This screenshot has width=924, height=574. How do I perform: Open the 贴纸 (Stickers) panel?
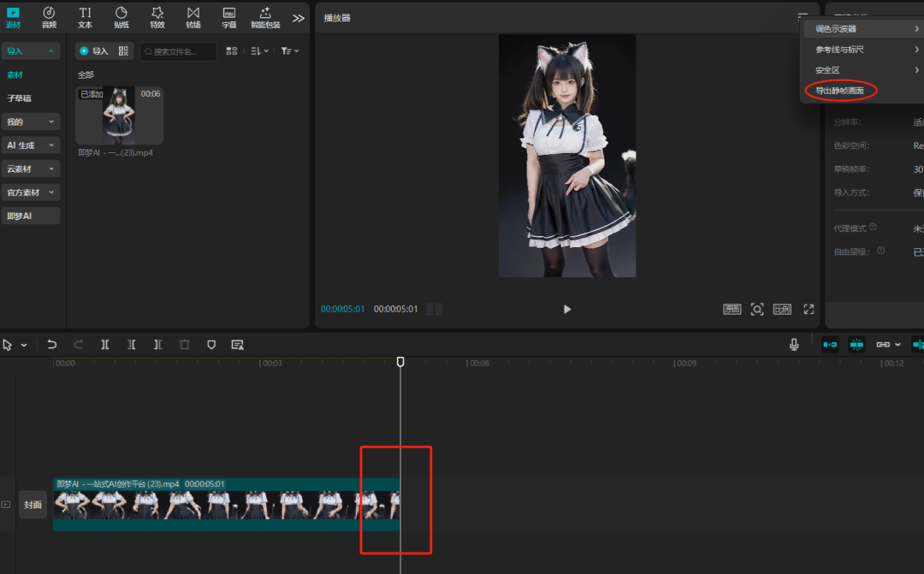click(x=121, y=17)
